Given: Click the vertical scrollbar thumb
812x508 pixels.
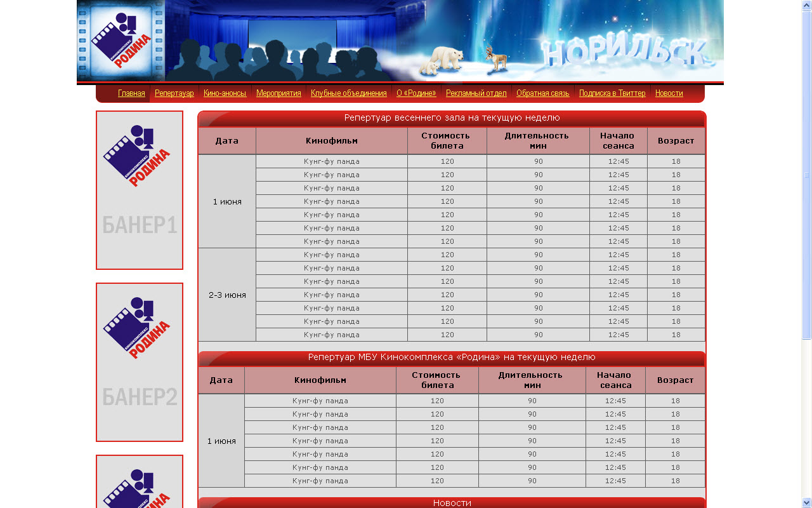Looking at the screenshot, I should [806, 175].
